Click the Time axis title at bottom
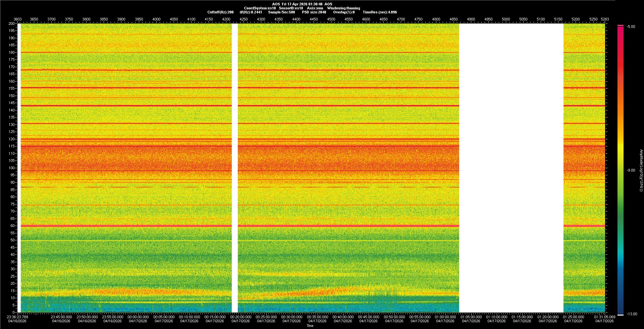The image size is (644, 329). point(310,326)
